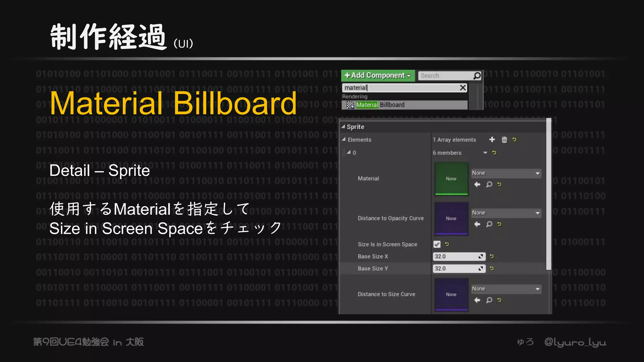Browse to Opacity Curve asset with magnifier

[x=489, y=224]
